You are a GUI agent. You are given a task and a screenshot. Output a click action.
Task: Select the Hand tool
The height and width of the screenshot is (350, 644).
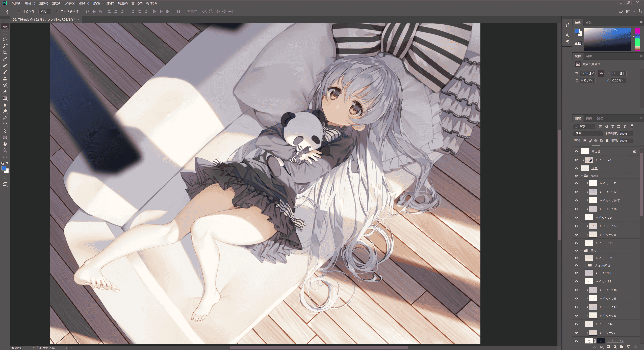(x=5, y=144)
